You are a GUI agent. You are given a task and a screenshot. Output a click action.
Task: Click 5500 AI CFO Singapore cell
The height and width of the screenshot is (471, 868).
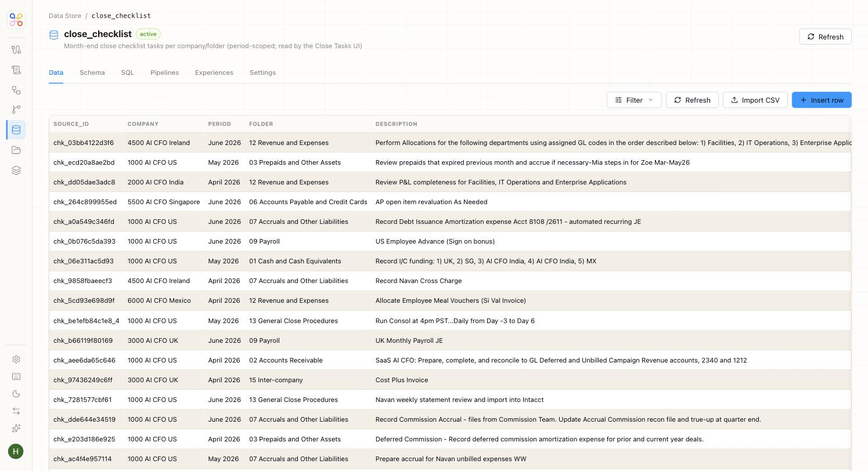click(164, 202)
